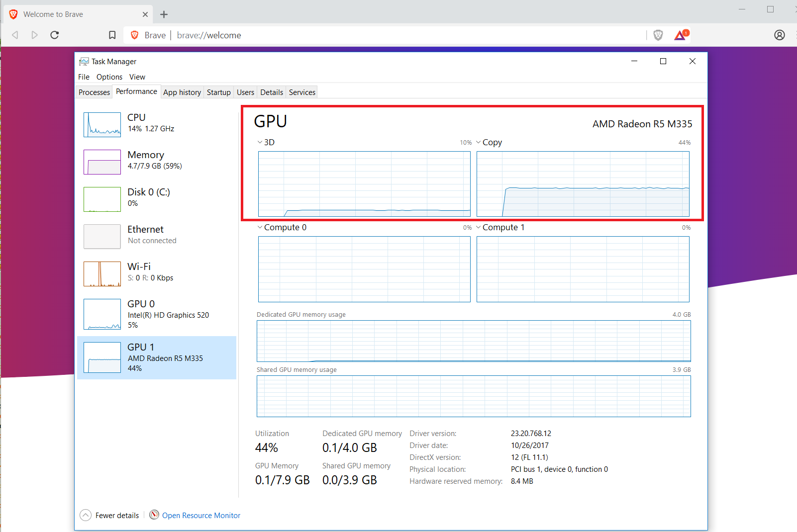Switch to the Performance tab
The width and height of the screenshot is (797, 532).
pyautogui.click(x=136, y=91)
